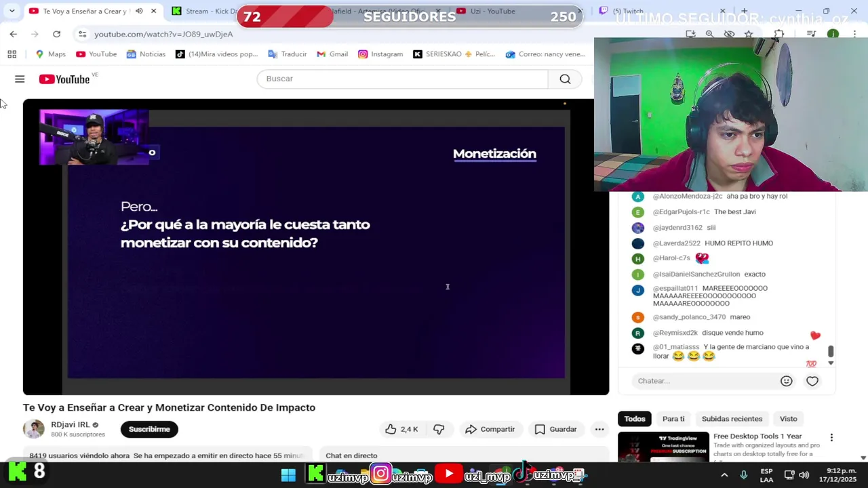The height and width of the screenshot is (488, 868).
Task: Click the Compartir share button
Action: tap(490, 429)
